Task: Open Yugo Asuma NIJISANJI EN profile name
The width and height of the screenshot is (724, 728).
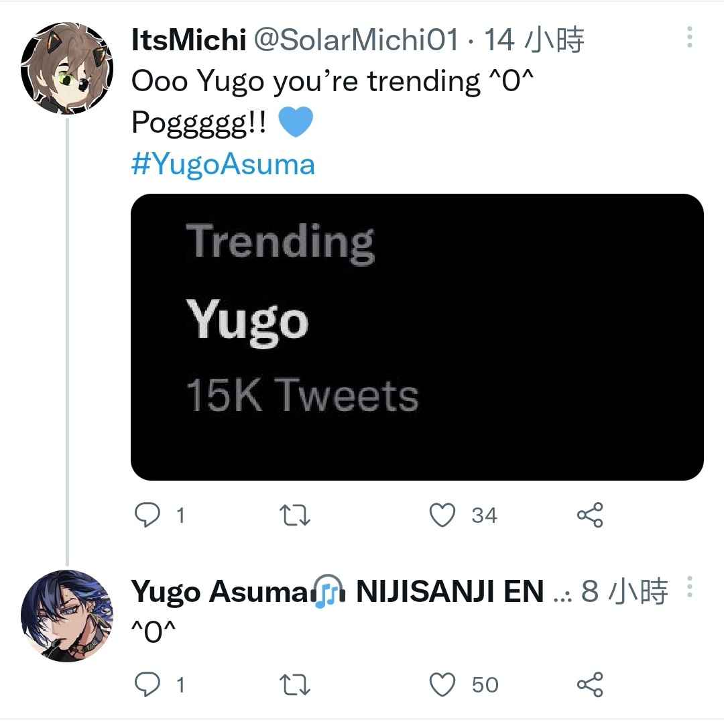Action: [337, 591]
